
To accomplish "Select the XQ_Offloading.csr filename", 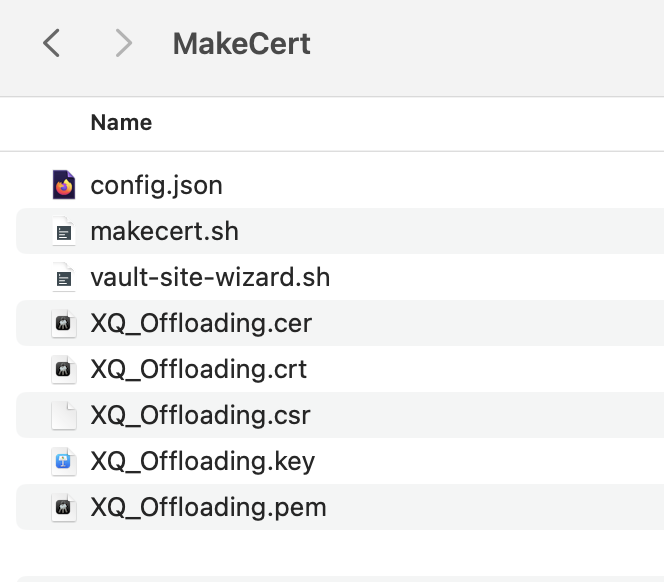I will tap(200, 416).
